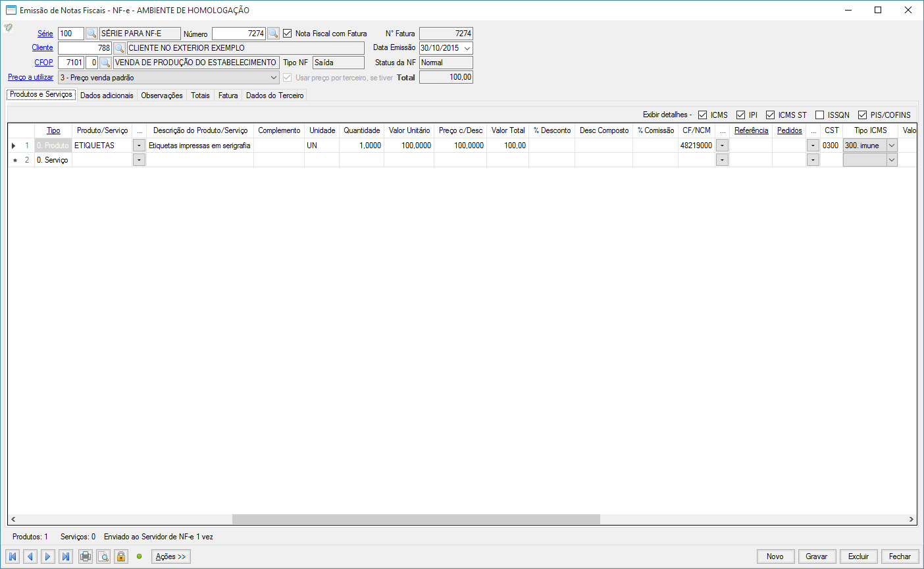Click the green status indicator dot
The height and width of the screenshot is (569, 924).
click(x=139, y=556)
